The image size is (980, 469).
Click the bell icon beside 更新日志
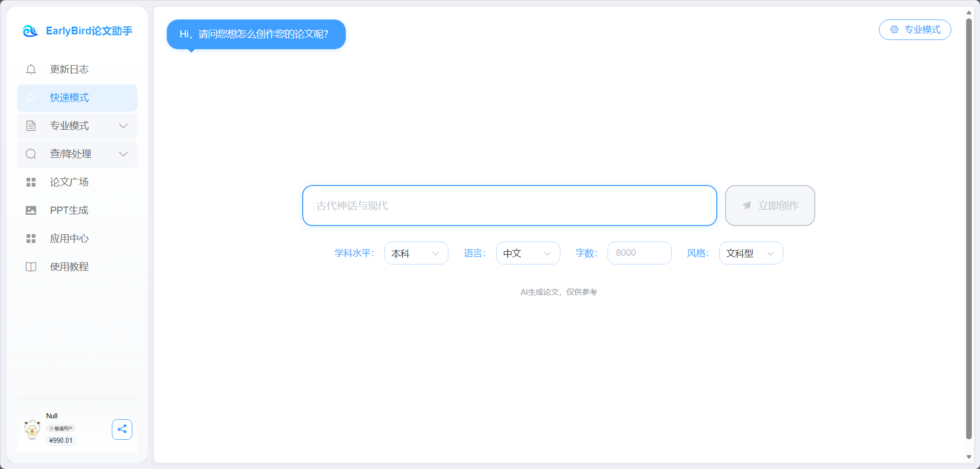click(31, 69)
